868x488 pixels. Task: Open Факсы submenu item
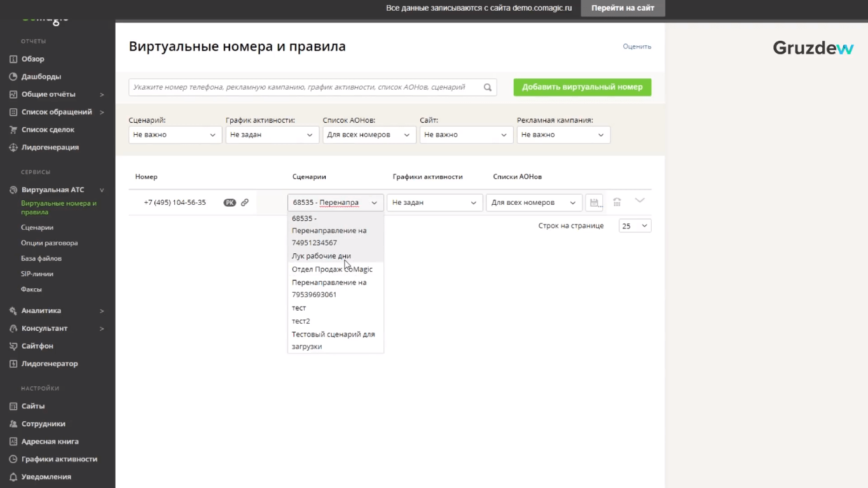pos(31,289)
